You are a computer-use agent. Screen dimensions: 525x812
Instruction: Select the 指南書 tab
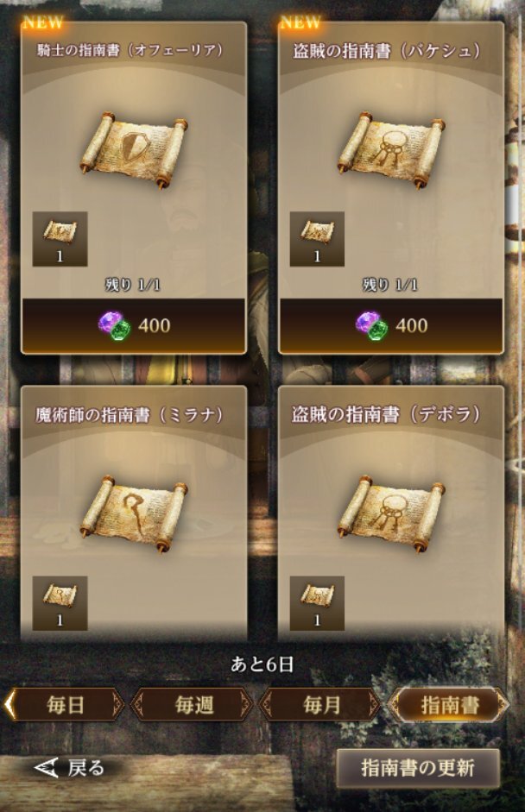point(449,705)
